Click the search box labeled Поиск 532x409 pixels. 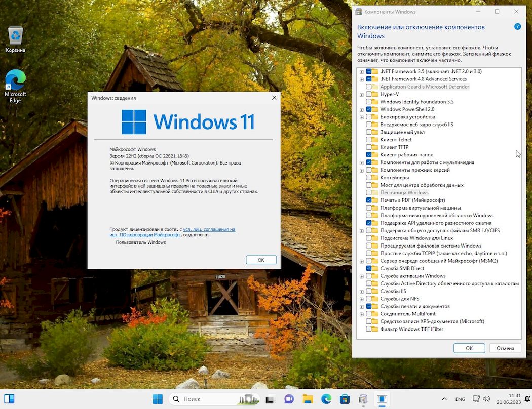(x=214, y=399)
